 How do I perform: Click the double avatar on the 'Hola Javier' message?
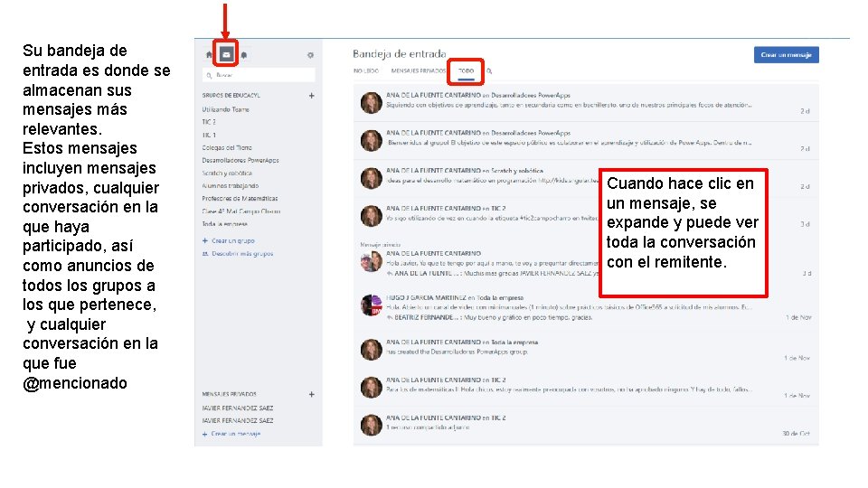pos(371,262)
